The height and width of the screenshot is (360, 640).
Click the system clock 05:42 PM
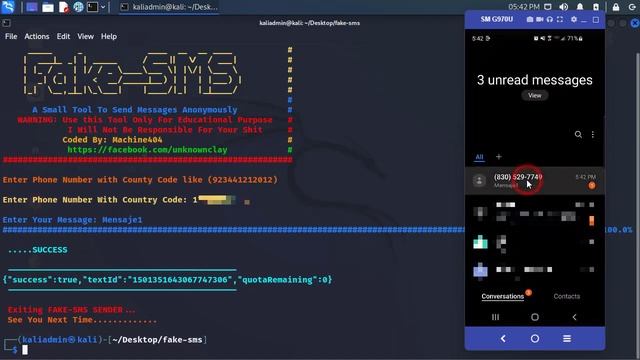(x=524, y=7)
